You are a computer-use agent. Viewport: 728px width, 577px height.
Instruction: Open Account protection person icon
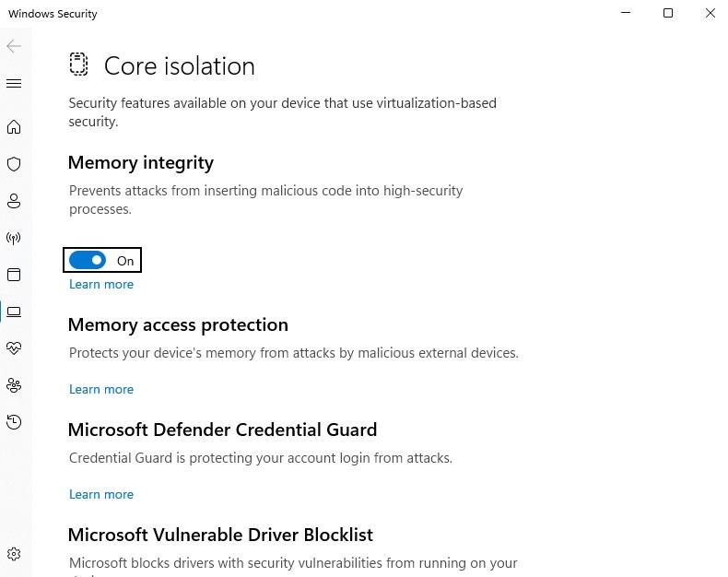tap(14, 201)
